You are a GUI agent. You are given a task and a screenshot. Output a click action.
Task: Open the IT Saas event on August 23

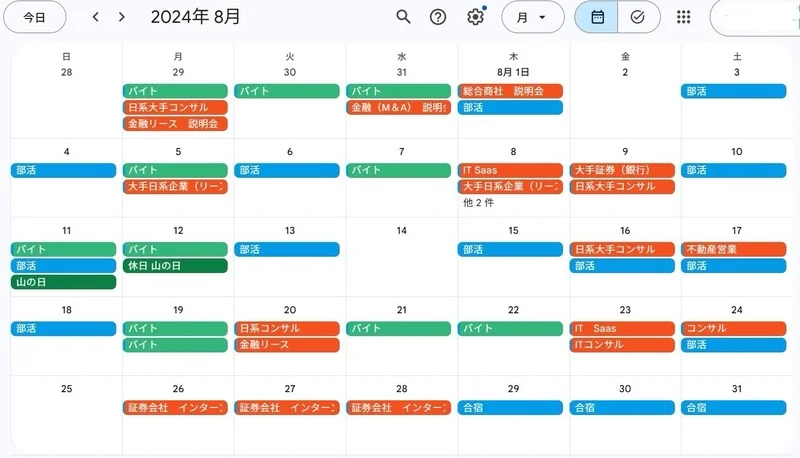point(622,328)
